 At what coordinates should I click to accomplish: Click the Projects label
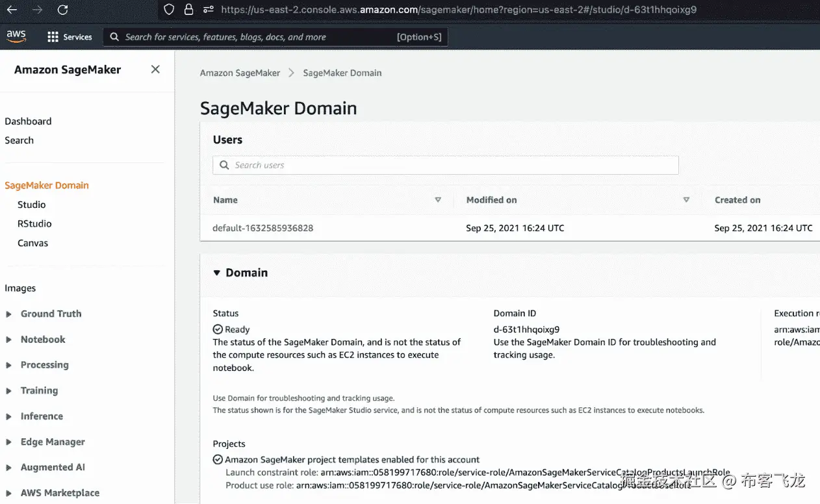point(229,444)
